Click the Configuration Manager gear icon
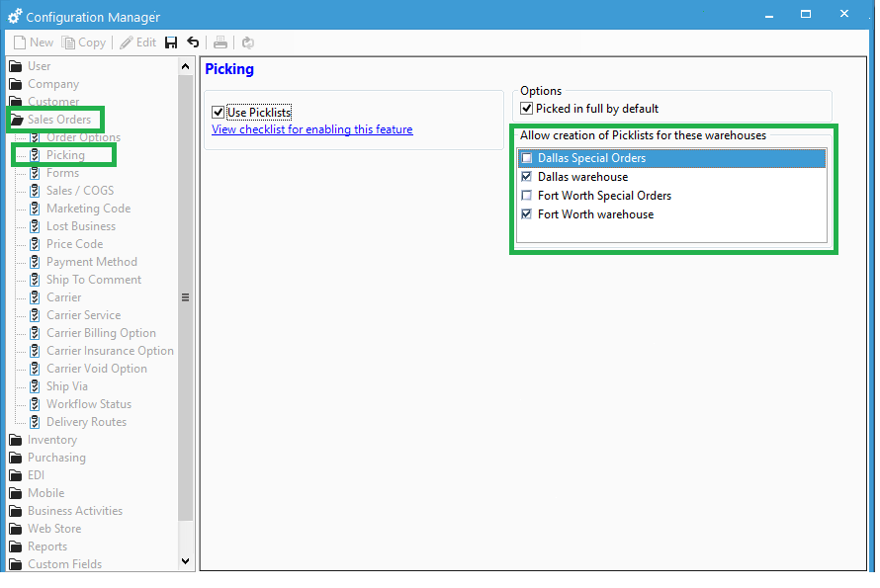This screenshot has height=588, width=880. click(15, 17)
